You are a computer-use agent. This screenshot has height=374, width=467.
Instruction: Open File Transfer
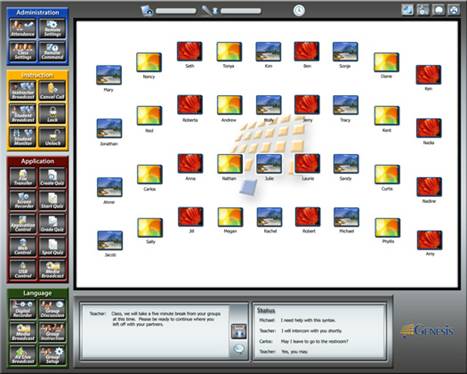pos(23,177)
